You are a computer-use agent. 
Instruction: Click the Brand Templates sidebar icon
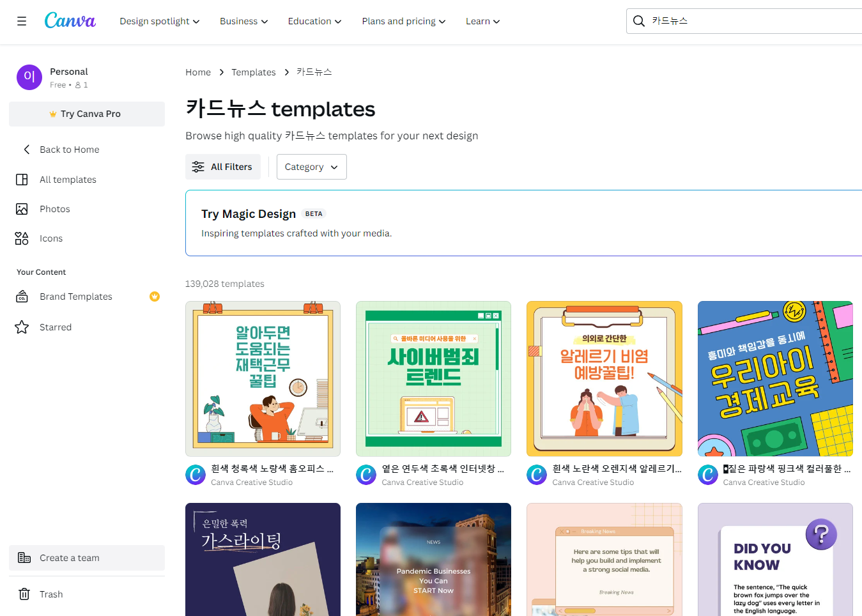pyautogui.click(x=22, y=296)
